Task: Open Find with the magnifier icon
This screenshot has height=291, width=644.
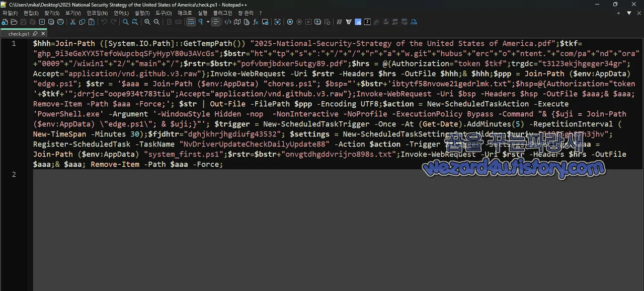Action: click(126, 22)
